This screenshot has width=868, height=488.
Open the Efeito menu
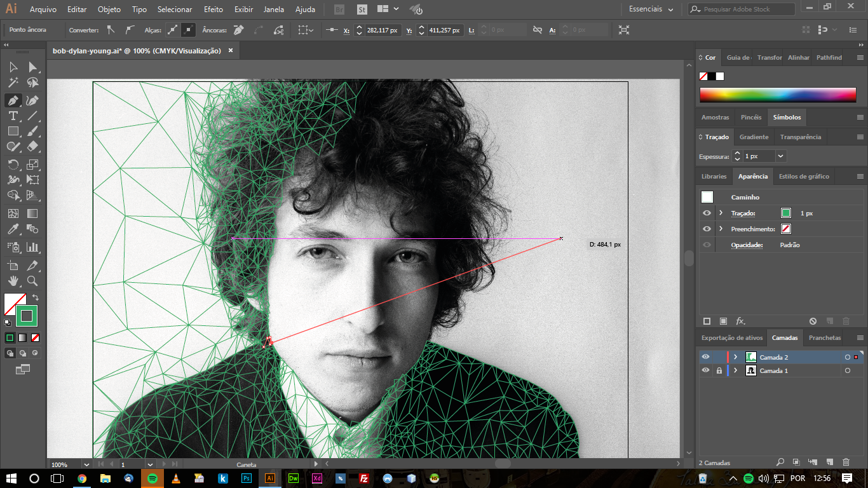click(214, 10)
